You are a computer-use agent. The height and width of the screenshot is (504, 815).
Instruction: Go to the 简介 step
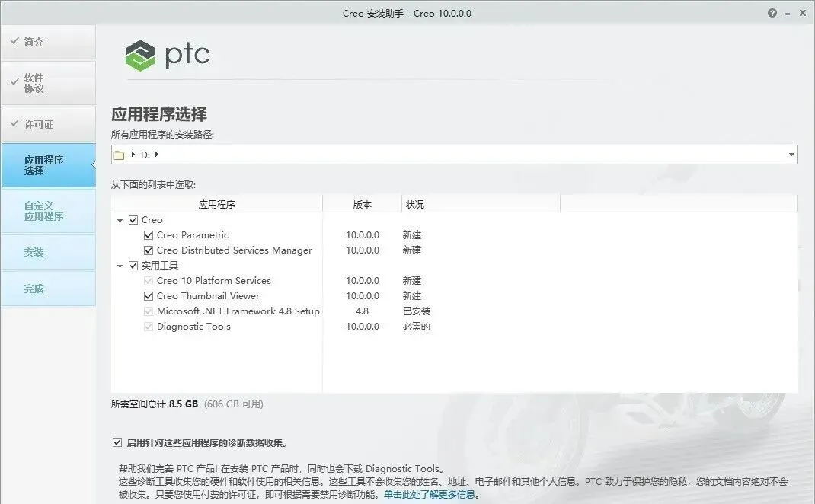click(x=48, y=42)
